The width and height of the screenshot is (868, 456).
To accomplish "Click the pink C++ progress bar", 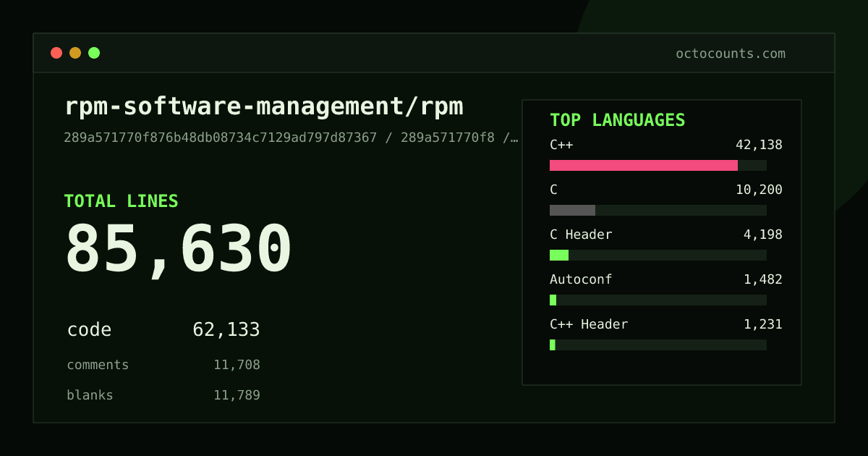I will (644, 165).
